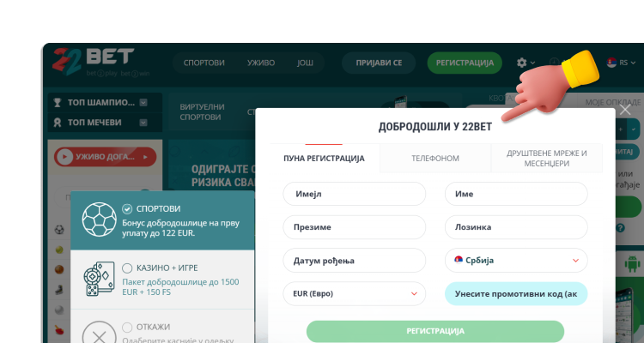
Task: Expand the settings dropdown chevron
Action: pos(532,63)
